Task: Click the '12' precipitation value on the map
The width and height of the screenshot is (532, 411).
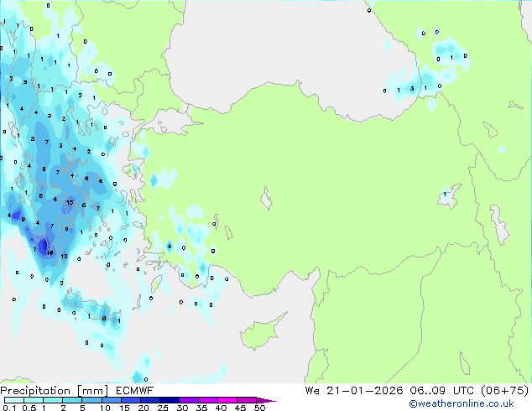Action: point(64,257)
